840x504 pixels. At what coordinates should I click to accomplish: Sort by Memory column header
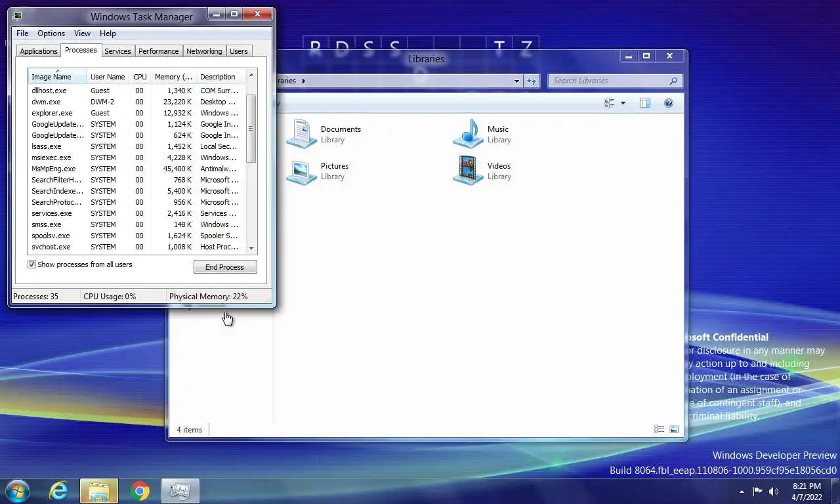(x=173, y=77)
